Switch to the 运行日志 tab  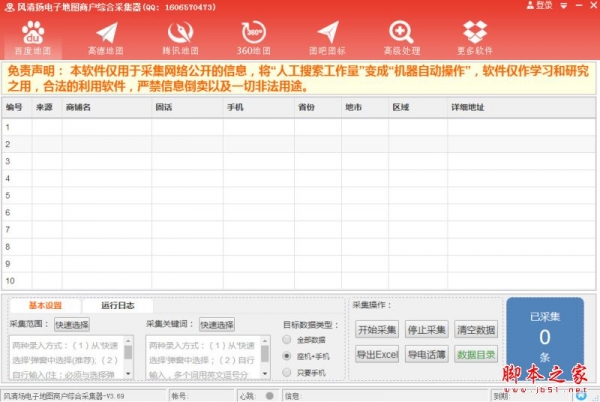118,305
